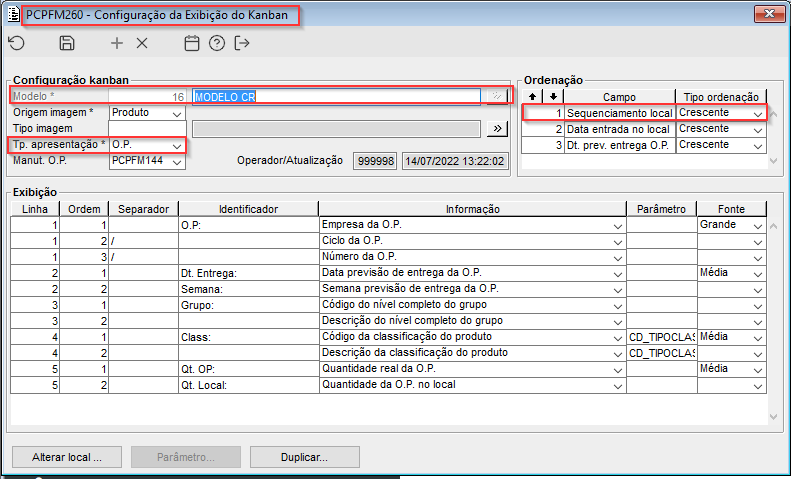Screen dimensions: 791x479
Task: Select the Sequenciamento local sorting row
Action: [x=644, y=113]
